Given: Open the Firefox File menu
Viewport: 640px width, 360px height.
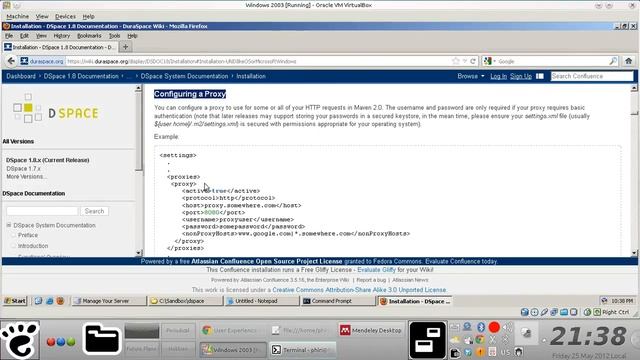Looking at the screenshot, I should (9, 36).
